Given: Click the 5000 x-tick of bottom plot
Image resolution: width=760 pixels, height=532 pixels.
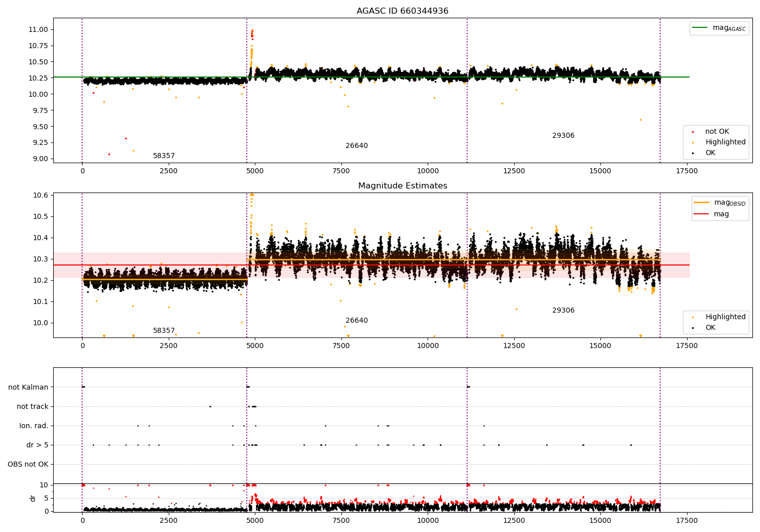Looking at the screenshot, I should [255, 520].
